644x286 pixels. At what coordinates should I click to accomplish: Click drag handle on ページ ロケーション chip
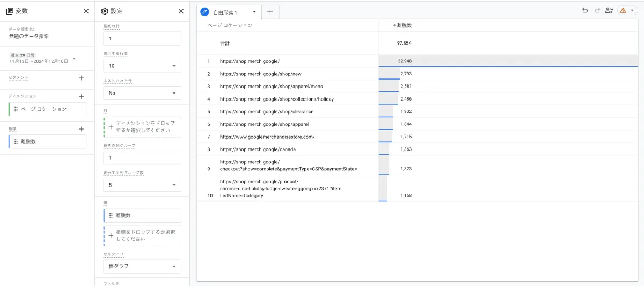[16, 109]
